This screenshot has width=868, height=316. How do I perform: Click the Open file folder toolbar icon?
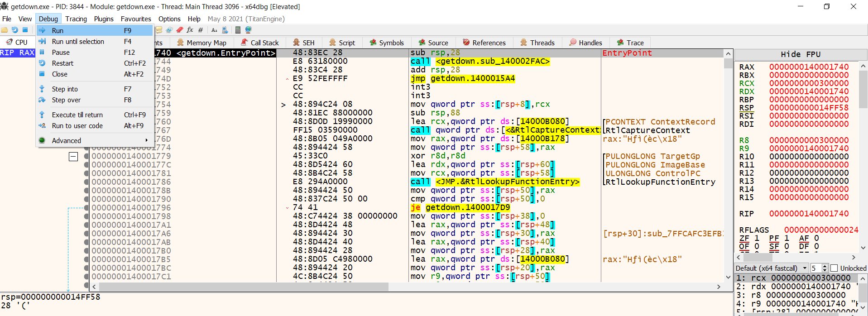(x=5, y=30)
